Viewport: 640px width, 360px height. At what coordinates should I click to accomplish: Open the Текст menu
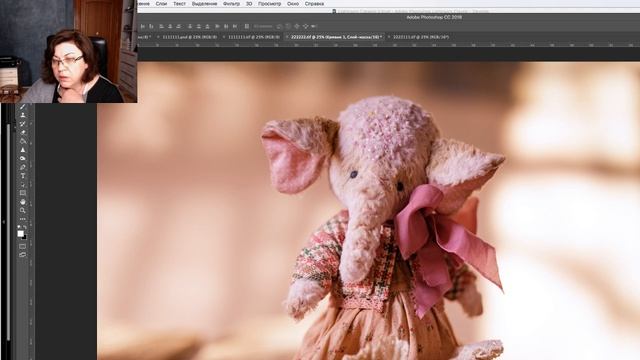[179, 4]
